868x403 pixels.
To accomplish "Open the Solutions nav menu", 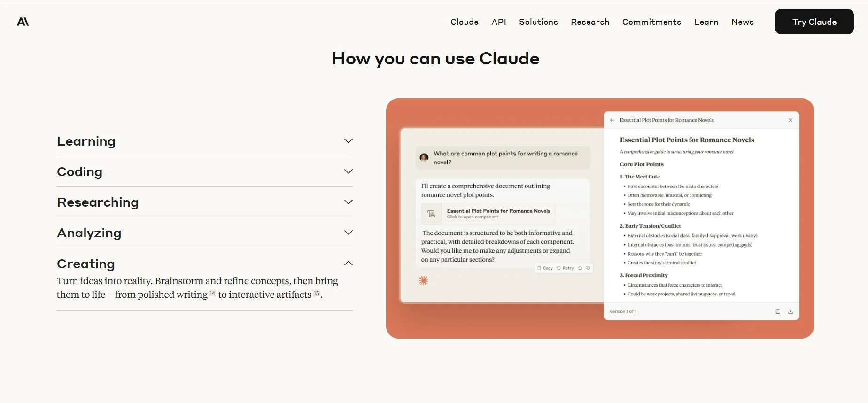I will pyautogui.click(x=538, y=22).
